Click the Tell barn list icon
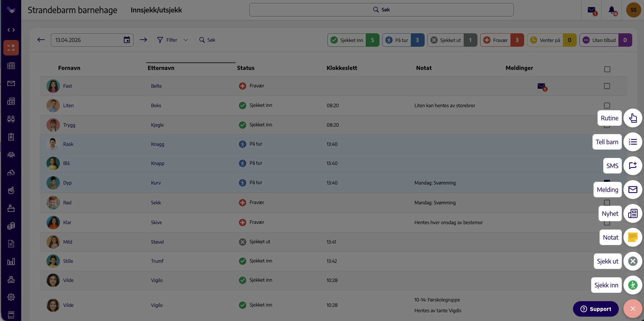The width and height of the screenshot is (644, 321). click(x=633, y=142)
